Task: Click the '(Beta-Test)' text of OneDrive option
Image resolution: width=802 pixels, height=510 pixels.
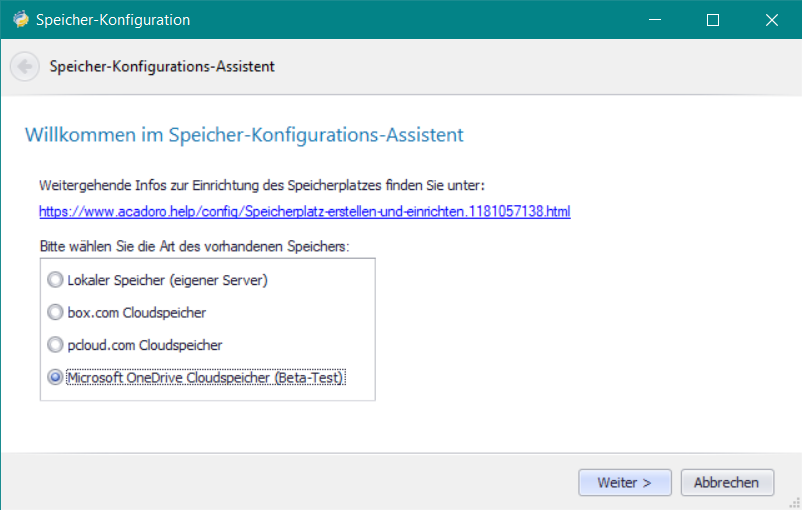Action: tap(308, 378)
